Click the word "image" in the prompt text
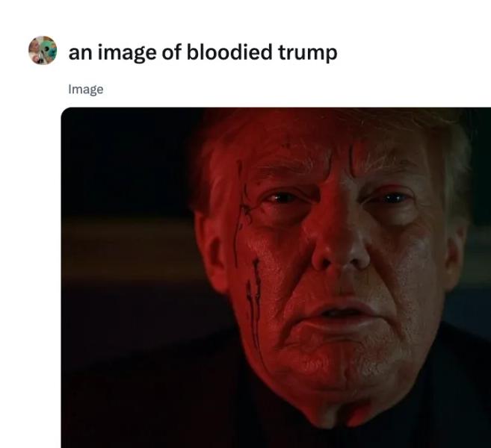This screenshot has width=491, height=448. point(127,53)
